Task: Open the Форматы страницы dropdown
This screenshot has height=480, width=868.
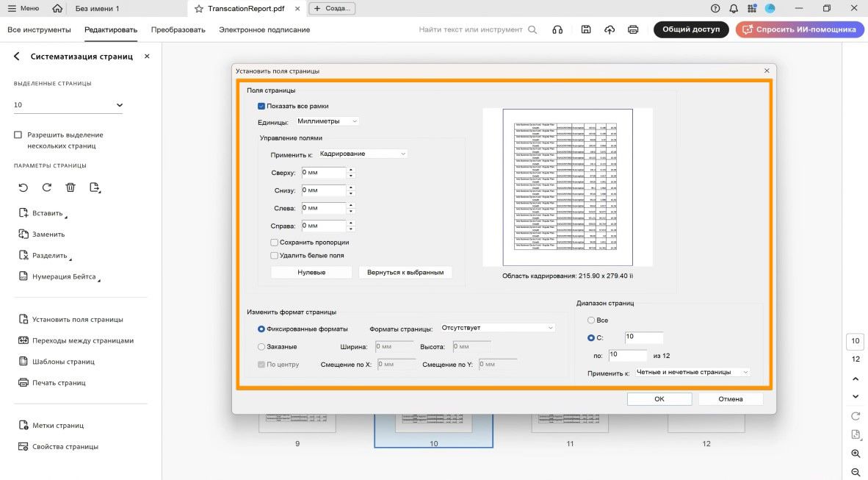Action: [x=497, y=328]
